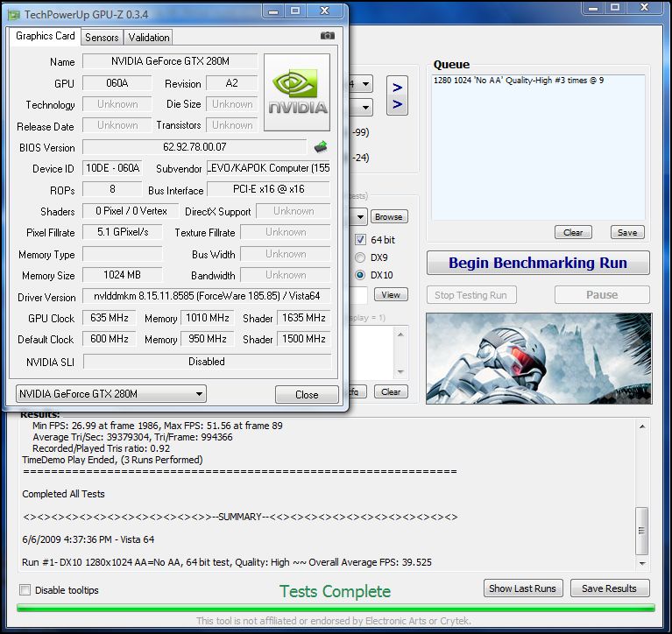Click Memory clock value 1010 MHz

click(x=207, y=317)
